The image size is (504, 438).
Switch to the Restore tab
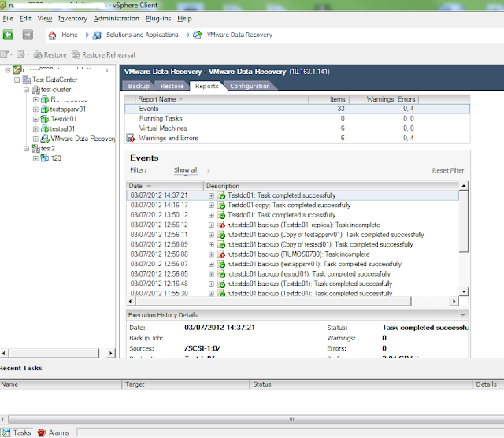172,86
